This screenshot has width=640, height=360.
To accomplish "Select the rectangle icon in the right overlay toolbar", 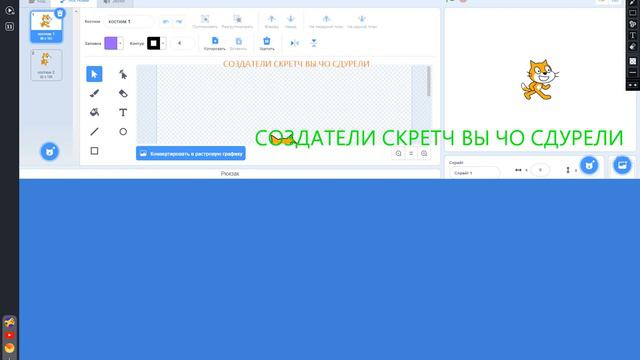I will [633, 13].
